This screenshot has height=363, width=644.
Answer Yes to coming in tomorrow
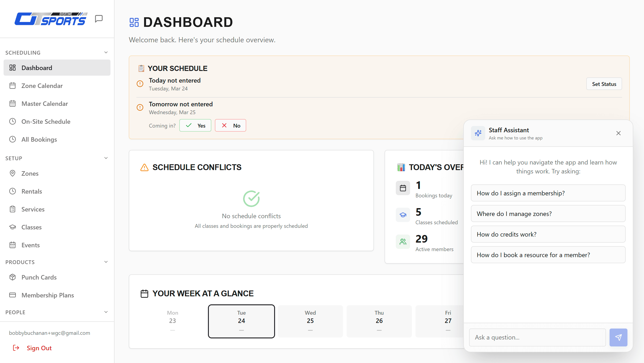tap(195, 125)
